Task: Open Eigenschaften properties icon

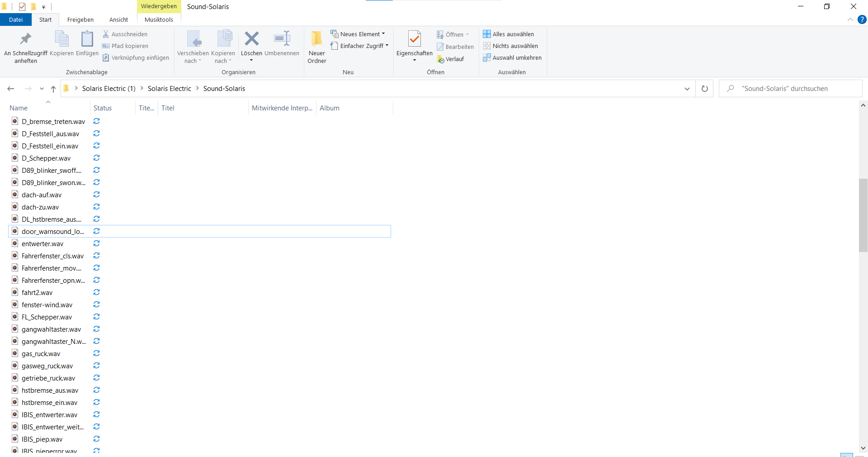Action: [414, 39]
